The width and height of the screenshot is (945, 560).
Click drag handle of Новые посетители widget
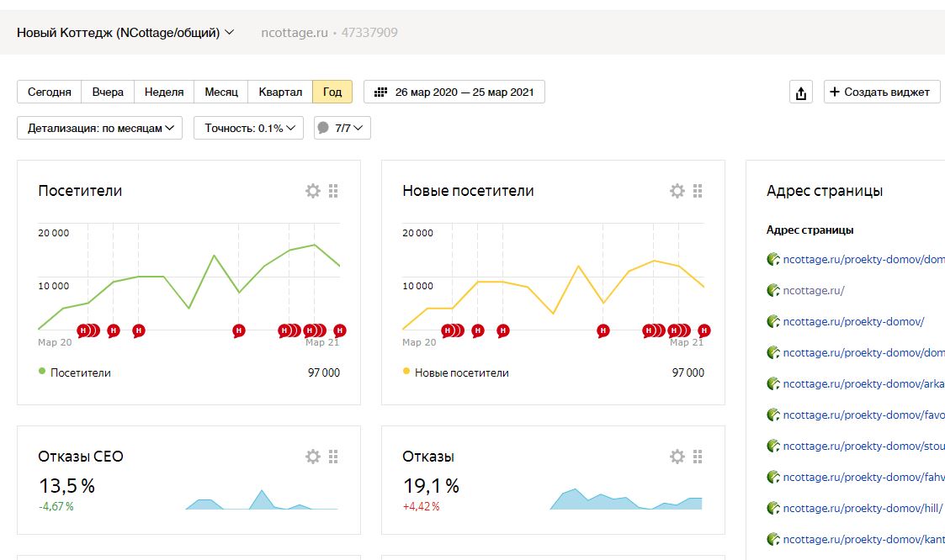pos(698,191)
